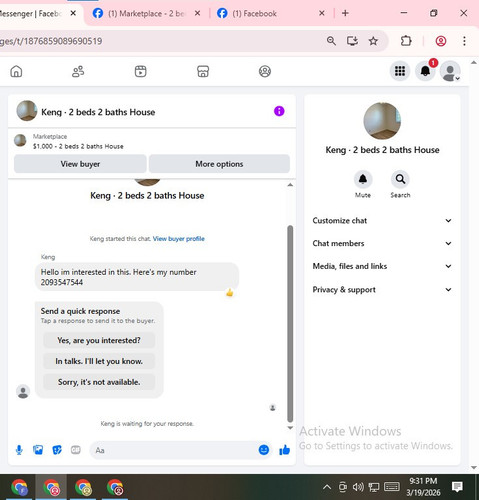Click the thumbs-up reaction on Keng's message

[230, 293]
